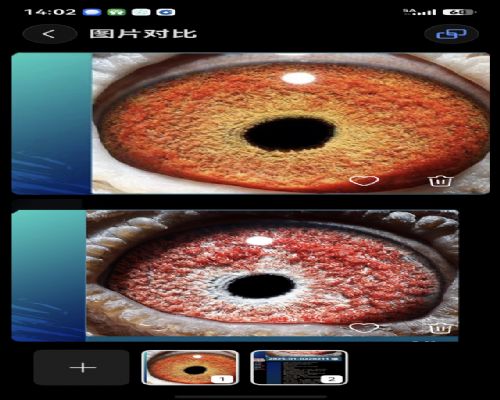Select thumbnail 1 showing orange eye
The width and height of the screenshot is (500, 400).
[x=190, y=367]
